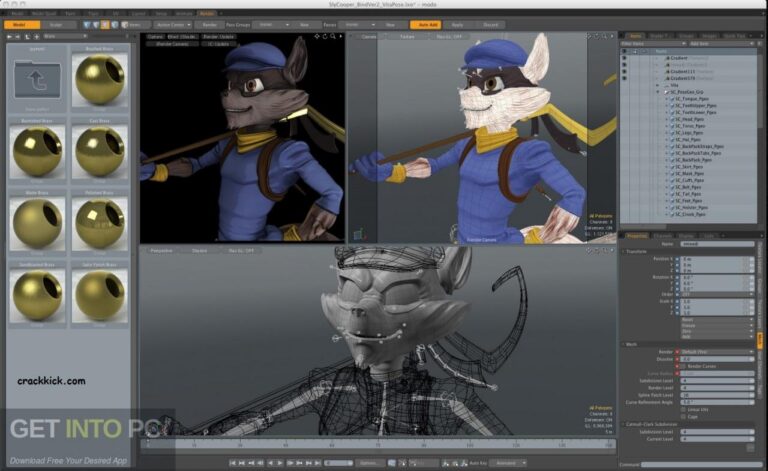Toggle Rotation X channel key dot
This screenshot has height=471, width=768.
click(677, 277)
